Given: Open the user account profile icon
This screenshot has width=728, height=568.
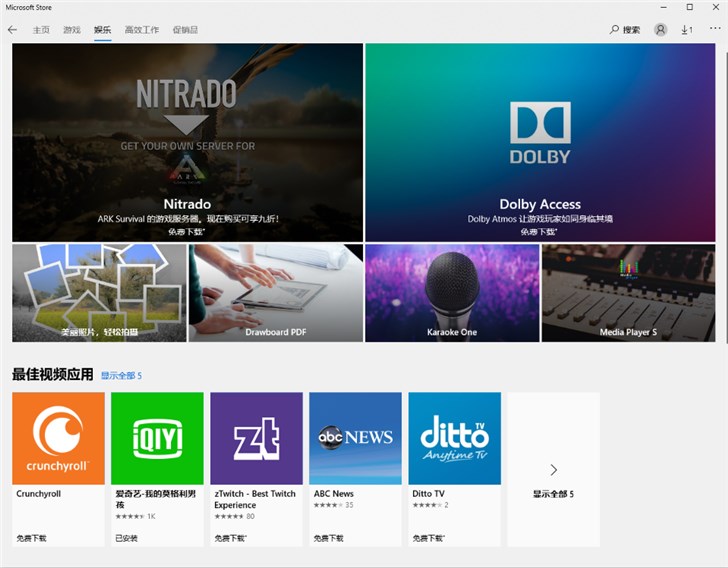Looking at the screenshot, I should (x=660, y=30).
